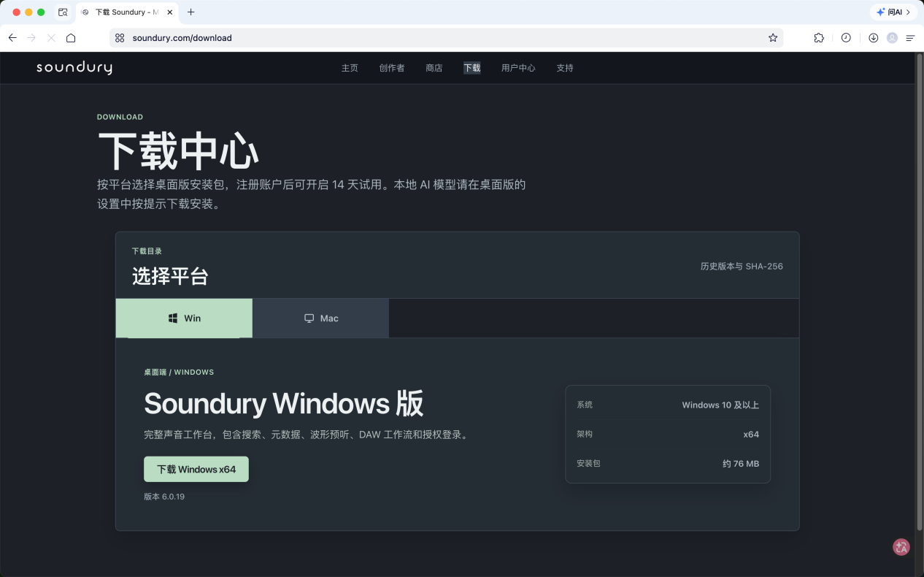Click the 选择平台 heading
924x577 pixels.
pyautogui.click(x=170, y=276)
